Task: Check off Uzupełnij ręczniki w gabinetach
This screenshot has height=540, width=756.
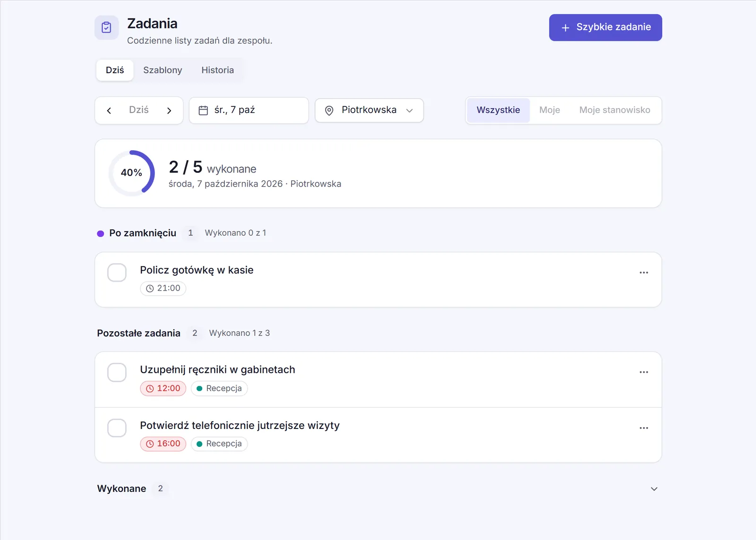Action: click(117, 372)
